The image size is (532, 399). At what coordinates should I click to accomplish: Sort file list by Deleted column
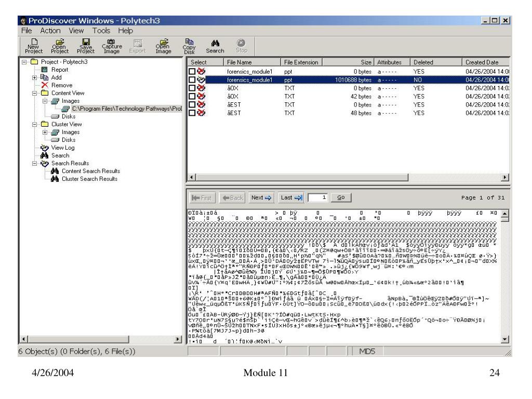(x=436, y=62)
